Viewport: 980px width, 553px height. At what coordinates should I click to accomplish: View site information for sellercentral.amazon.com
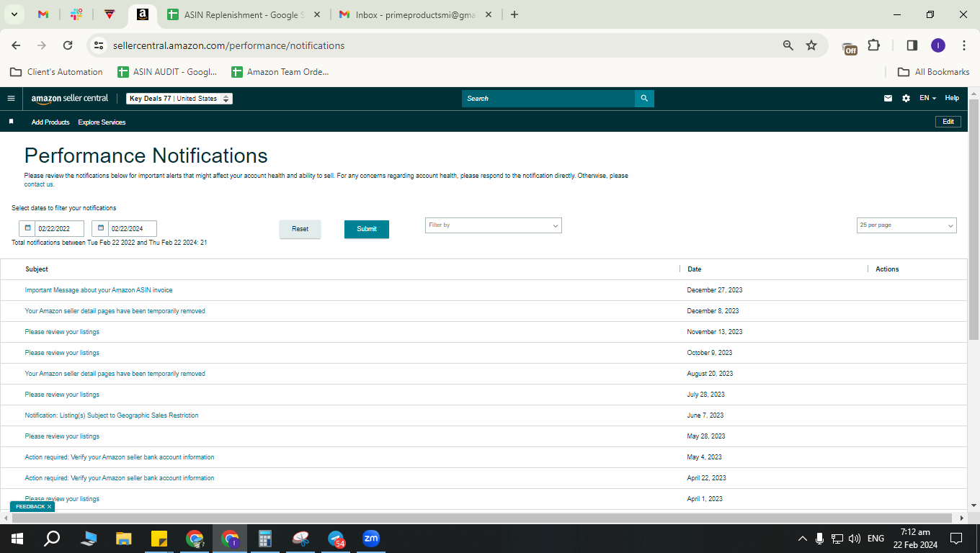(99, 45)
